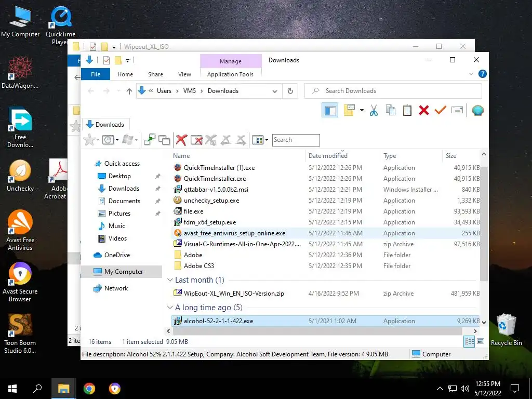
Task: Focus the Search Downloads box
Action: pos(393,91)
